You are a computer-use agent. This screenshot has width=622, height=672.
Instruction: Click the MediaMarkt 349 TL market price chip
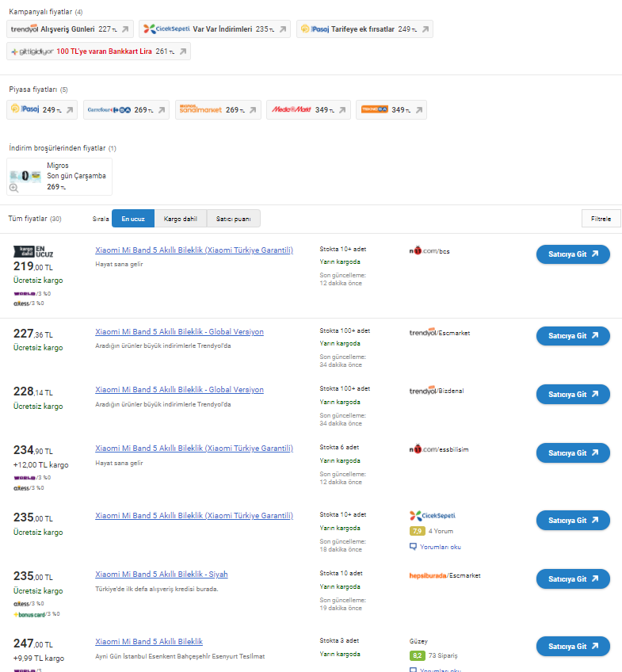(x=308, y=109)
